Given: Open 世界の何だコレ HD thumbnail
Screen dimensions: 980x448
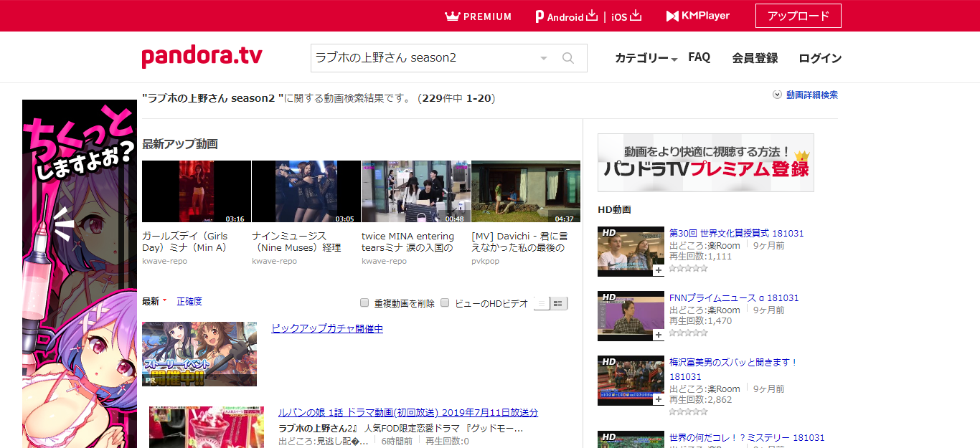Looking at the screenshot, I should tap(631, 439).
